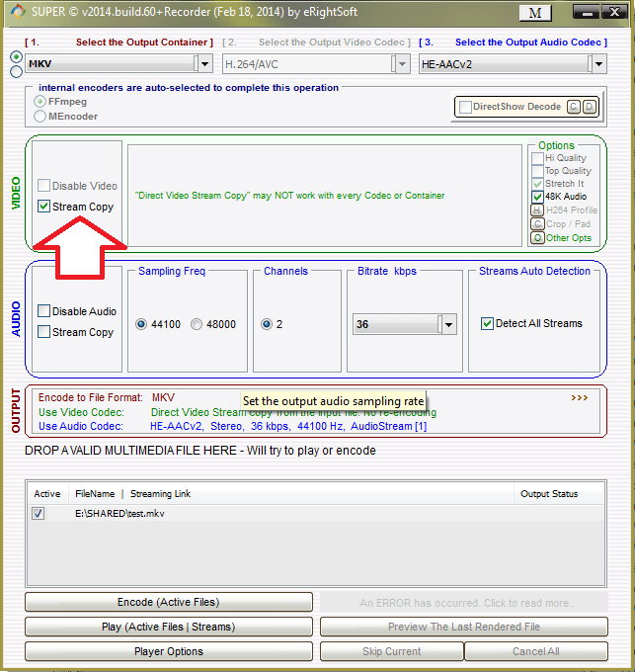Select the E:\SHARED\test.mkv file row
635x672 pixels.
[x=119, y=514]
